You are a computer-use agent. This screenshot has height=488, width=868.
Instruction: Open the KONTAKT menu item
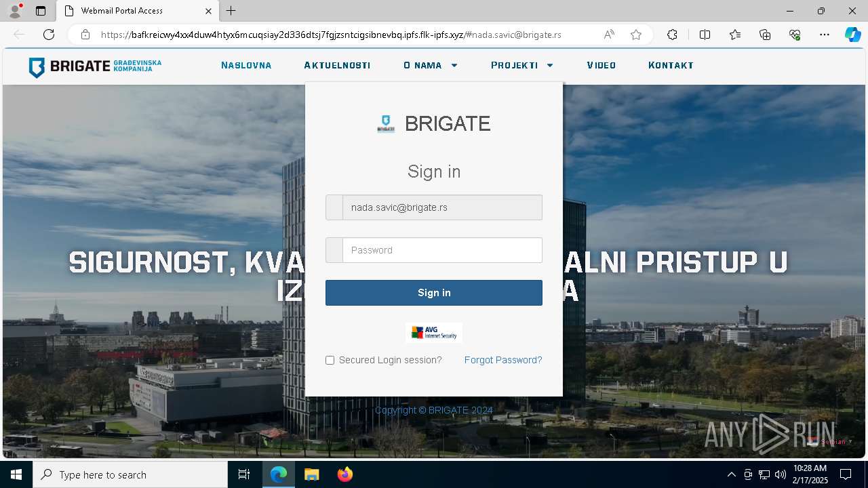(671, 66)
